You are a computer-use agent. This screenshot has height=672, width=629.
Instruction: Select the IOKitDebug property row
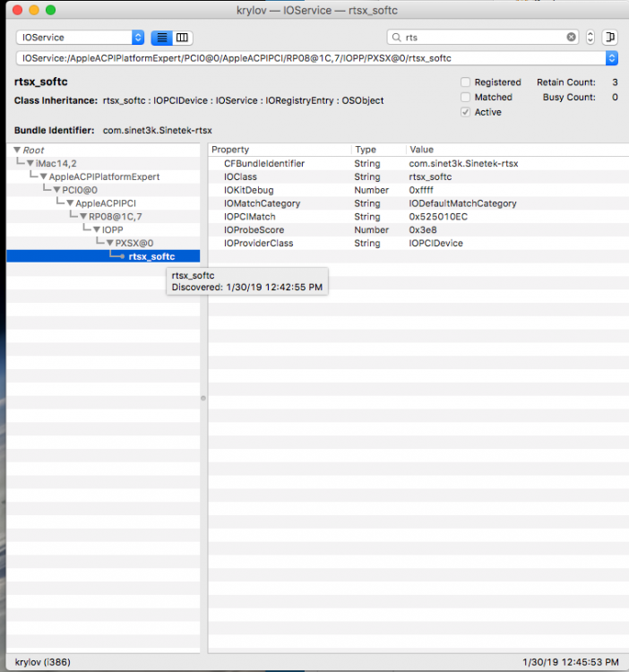418,190
